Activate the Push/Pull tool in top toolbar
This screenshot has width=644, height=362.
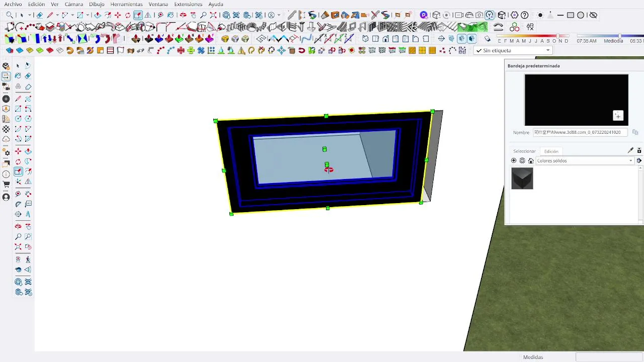[x=98, y=15]
